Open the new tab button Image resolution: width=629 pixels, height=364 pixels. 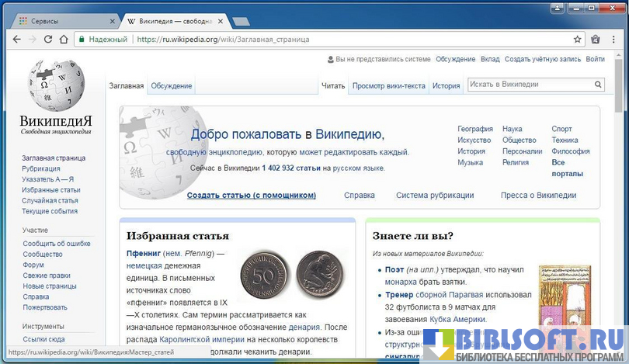click(x=241, y=21)
